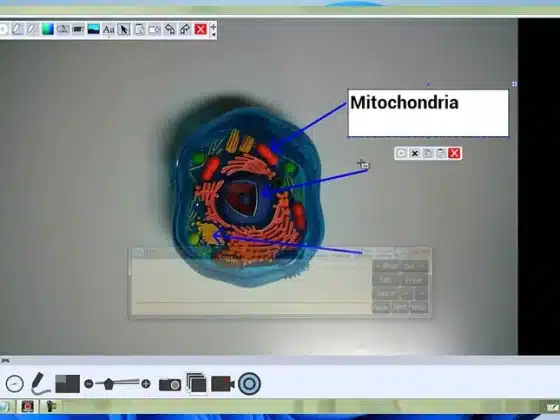Choose the arrow pointer selection tool
Screen dimensions: 560x420
point(124,29)
